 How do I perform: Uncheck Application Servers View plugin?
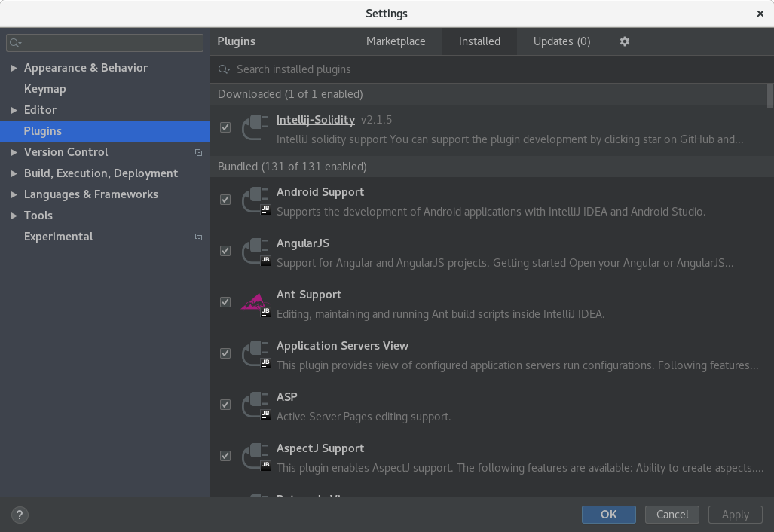[x=225, y=353]
